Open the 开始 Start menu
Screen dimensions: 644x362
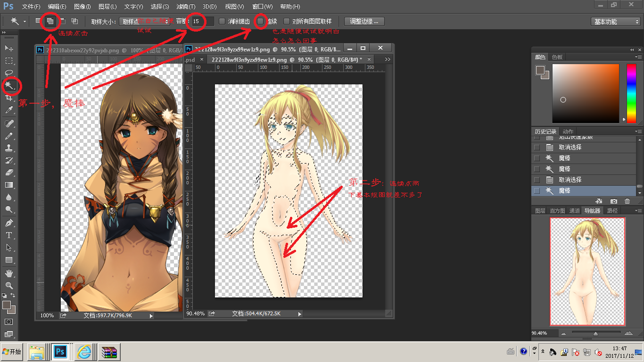pos(12,352)
